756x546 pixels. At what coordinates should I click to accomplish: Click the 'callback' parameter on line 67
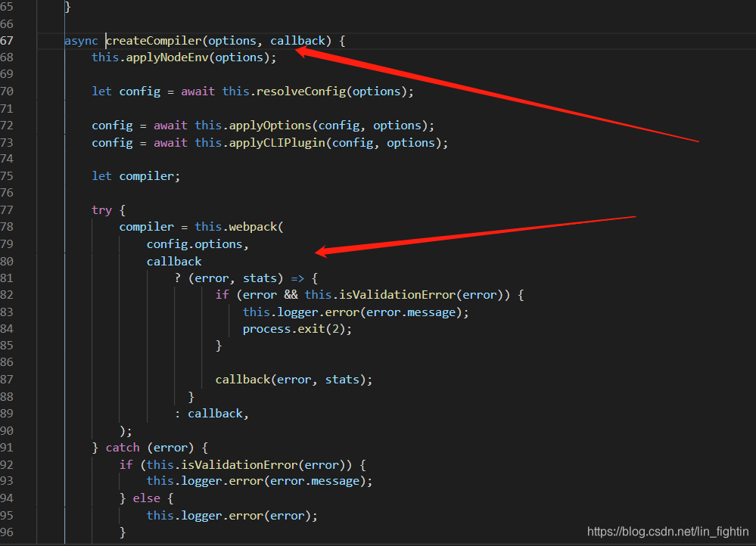(x=298, y=41)
